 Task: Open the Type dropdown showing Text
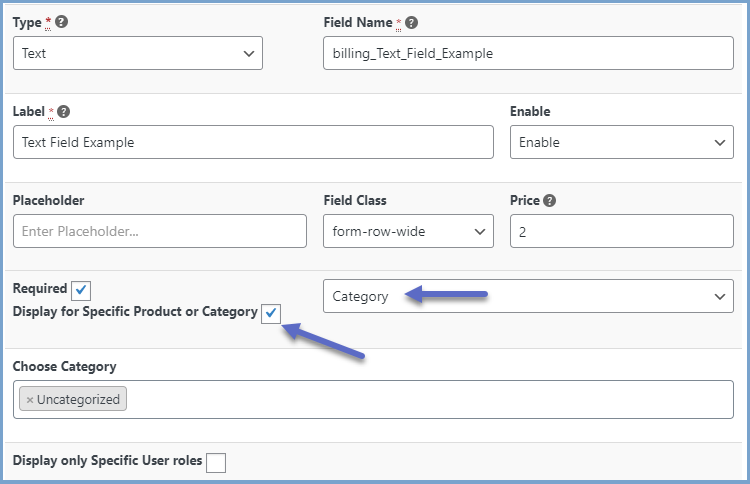click(138, 54)
